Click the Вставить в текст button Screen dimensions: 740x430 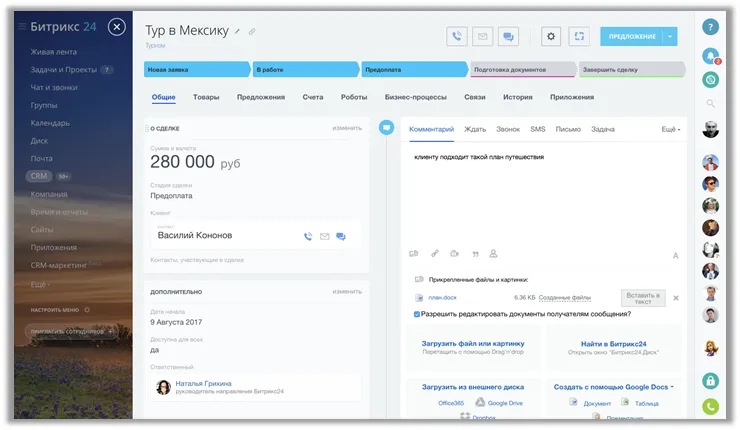[x=642, y=297]
